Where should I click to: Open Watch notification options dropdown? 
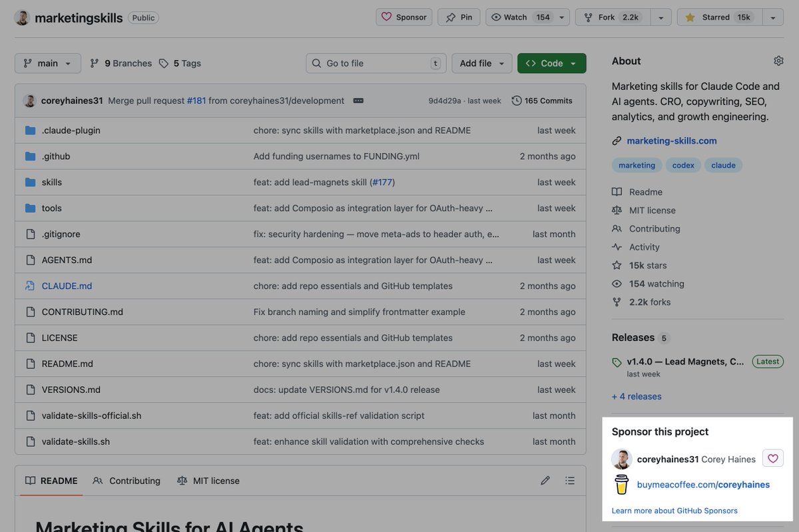562,17
